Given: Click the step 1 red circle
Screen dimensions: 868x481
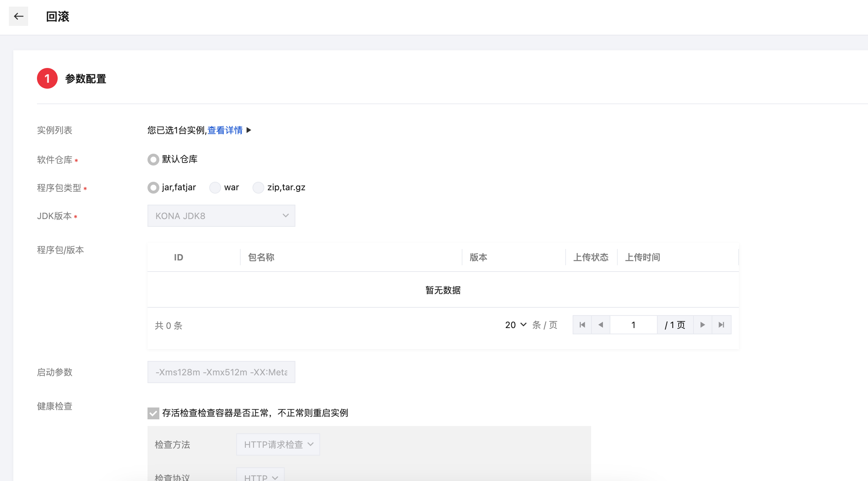Looking at the screenshot, I should tap(47, 78).
